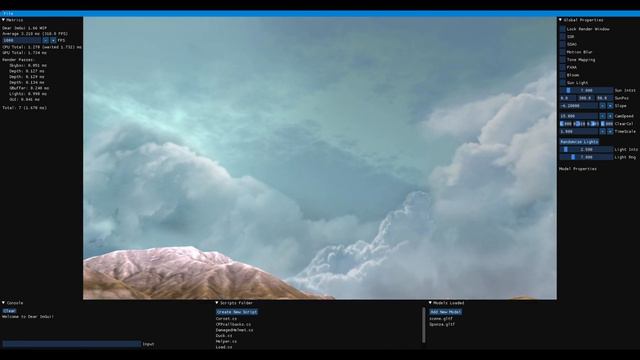Select the CPPcallbacks.cs script
The height and width of the screenshot is (360, 640).
233,324
